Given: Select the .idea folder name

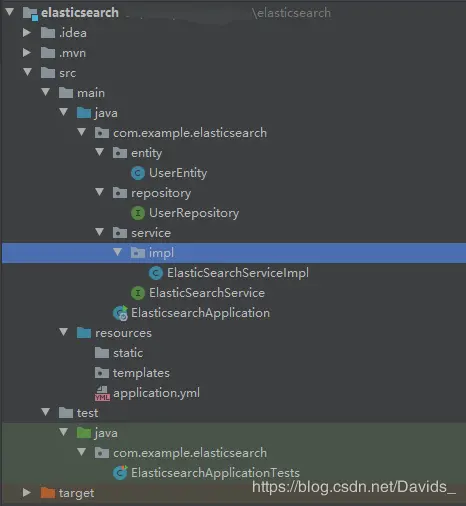Looking at the screenshot, I should 73,33.
